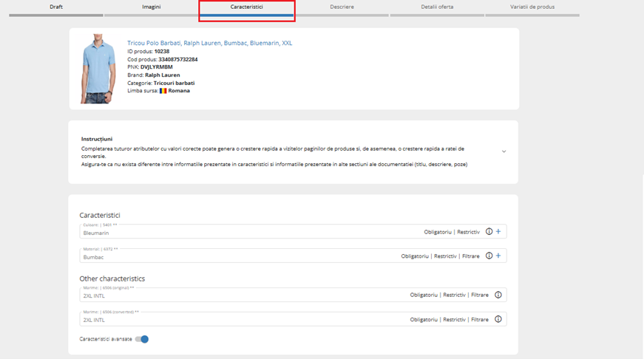Open the Material field containing Bumbac
Viewport: 644px width, 359px height.
point(237,257)
